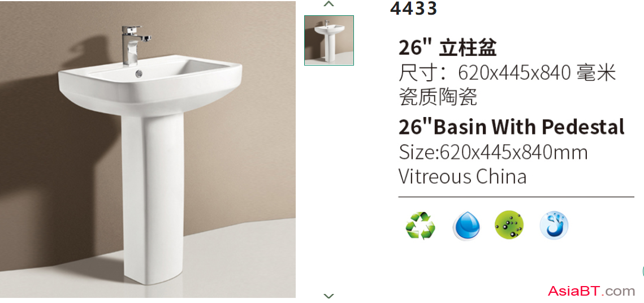The width and height of the screenshot is (644, 303).
Task: Click the green recycle arrows icon
Action: (420, 226)
